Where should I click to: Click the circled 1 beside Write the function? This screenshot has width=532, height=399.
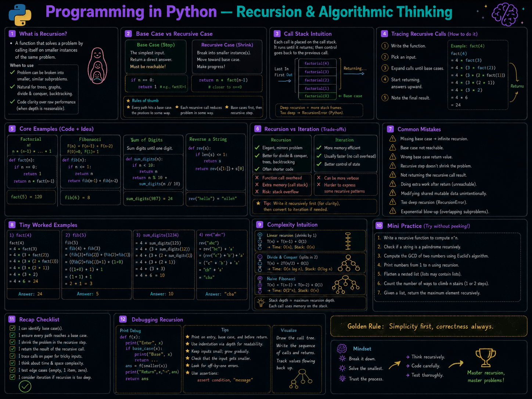(385, 46)
